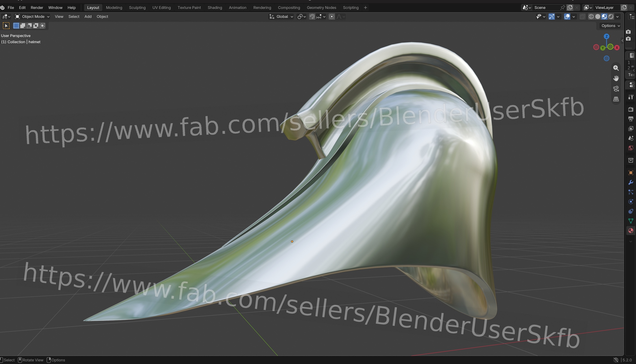Click the add view layer icon
Image resolution: width=636 pixels, height=364 pixels.
[x=624, y=7]
